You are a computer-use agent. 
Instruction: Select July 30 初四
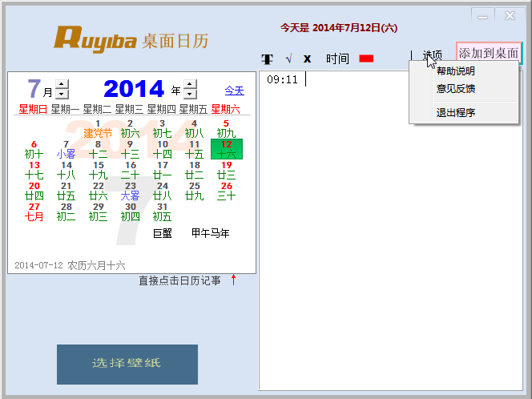130,212
